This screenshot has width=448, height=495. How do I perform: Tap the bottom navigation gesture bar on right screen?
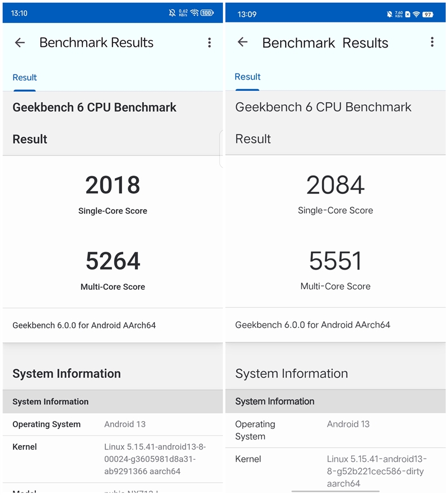(335, 491)
